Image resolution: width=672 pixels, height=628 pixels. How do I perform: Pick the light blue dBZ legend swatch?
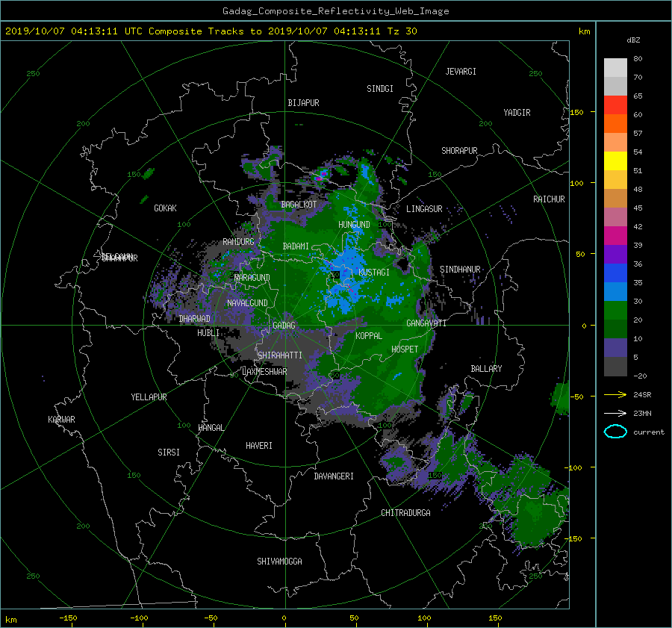[x=615, y=292]
